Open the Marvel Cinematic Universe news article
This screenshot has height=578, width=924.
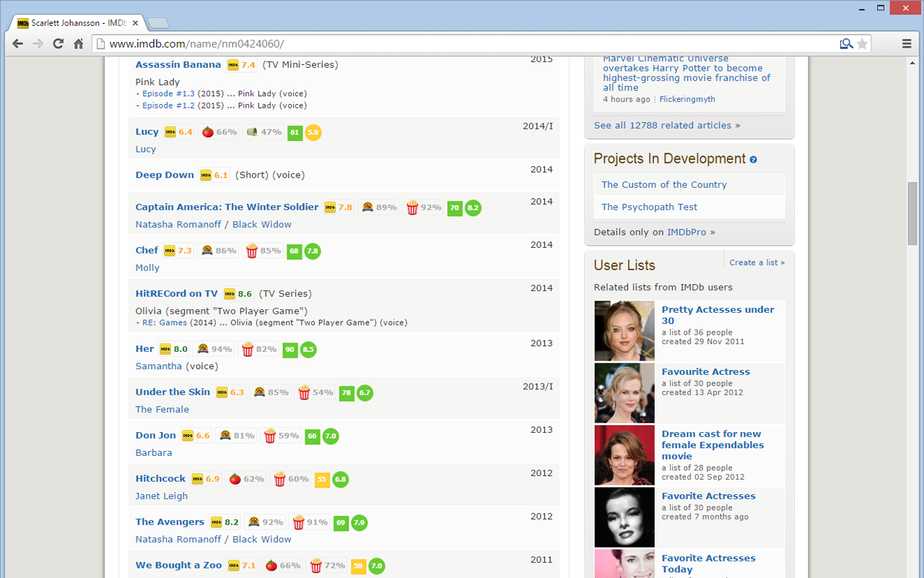[x=687, y=73]
